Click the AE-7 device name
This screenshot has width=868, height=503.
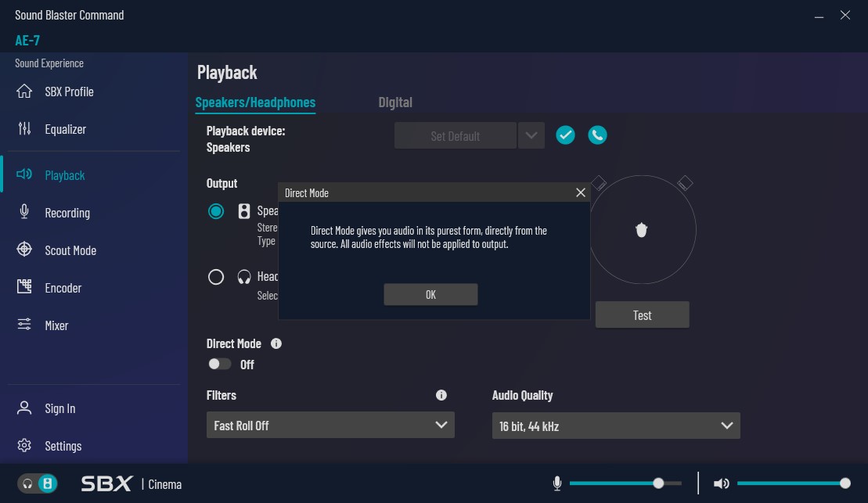(27, 40)
